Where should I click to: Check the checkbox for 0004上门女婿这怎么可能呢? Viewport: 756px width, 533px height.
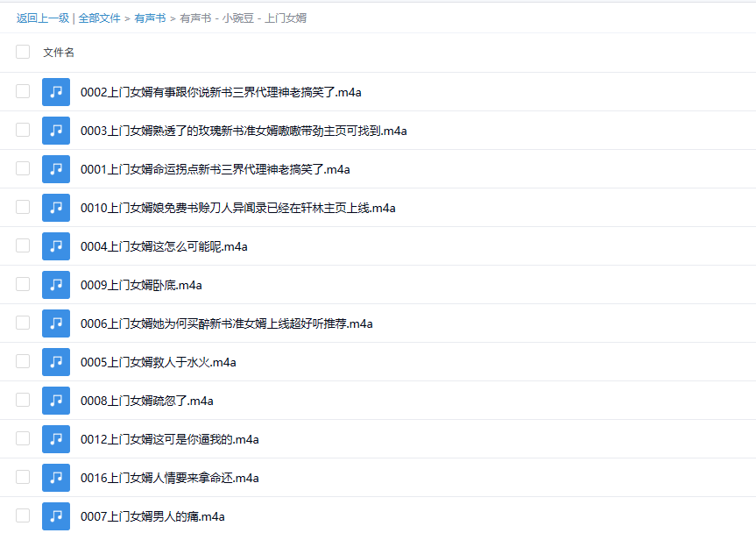tap(22, 245)
